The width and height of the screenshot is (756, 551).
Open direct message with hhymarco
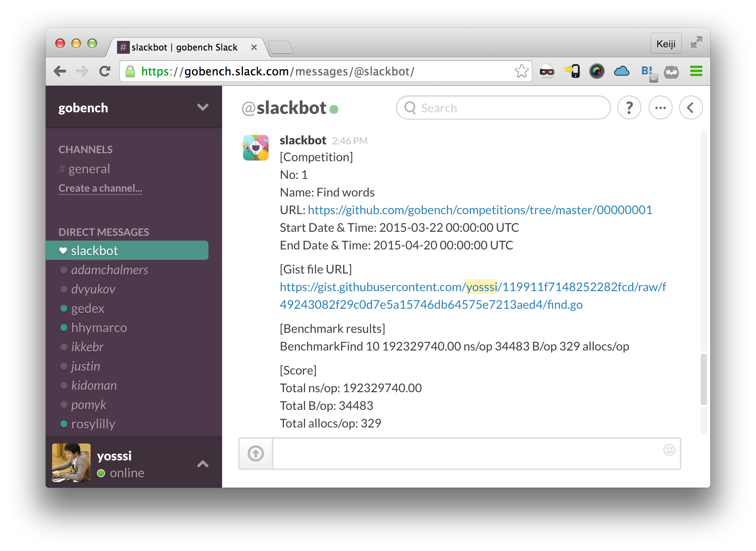point(99,328)
